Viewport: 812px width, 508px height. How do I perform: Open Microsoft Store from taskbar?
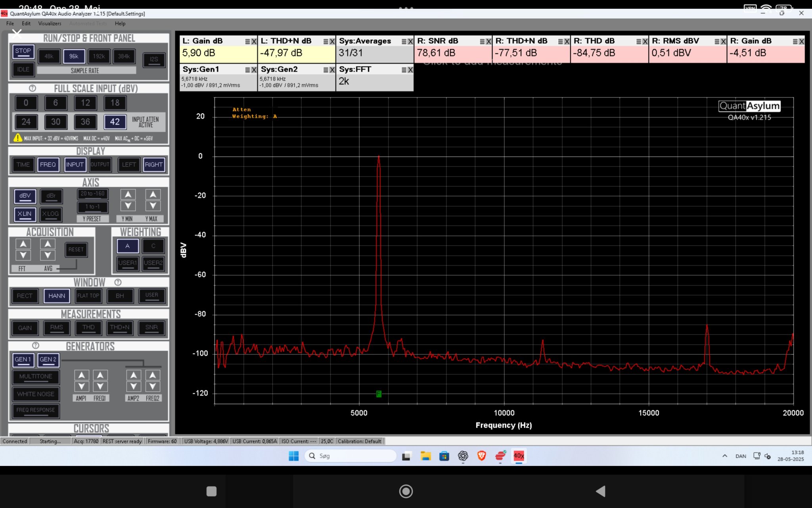point(444,456)
